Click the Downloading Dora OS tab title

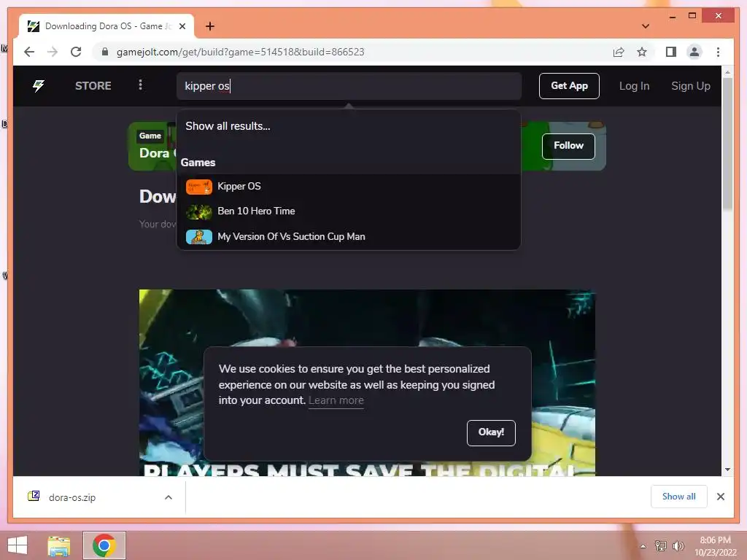(x=108, y=26)
